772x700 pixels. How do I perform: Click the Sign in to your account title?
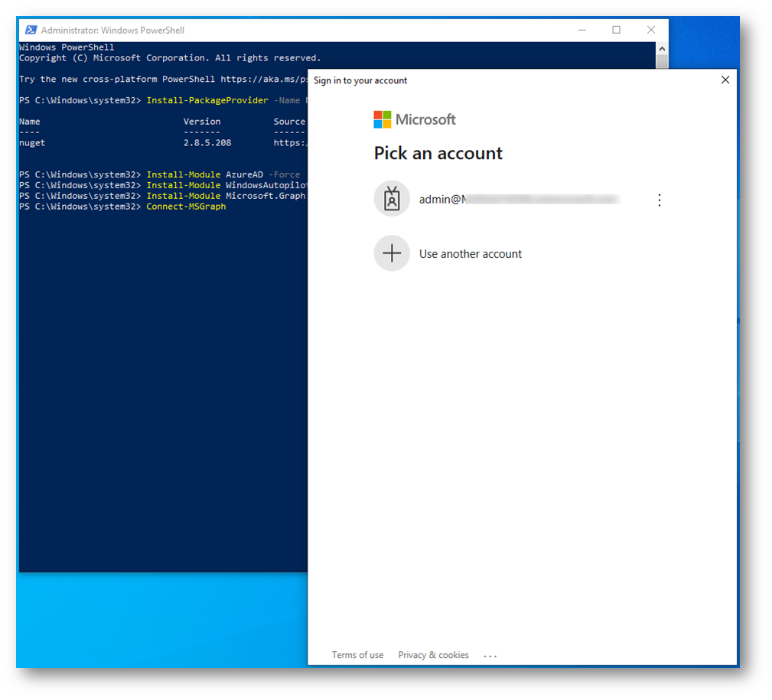[x=360, y=80]
